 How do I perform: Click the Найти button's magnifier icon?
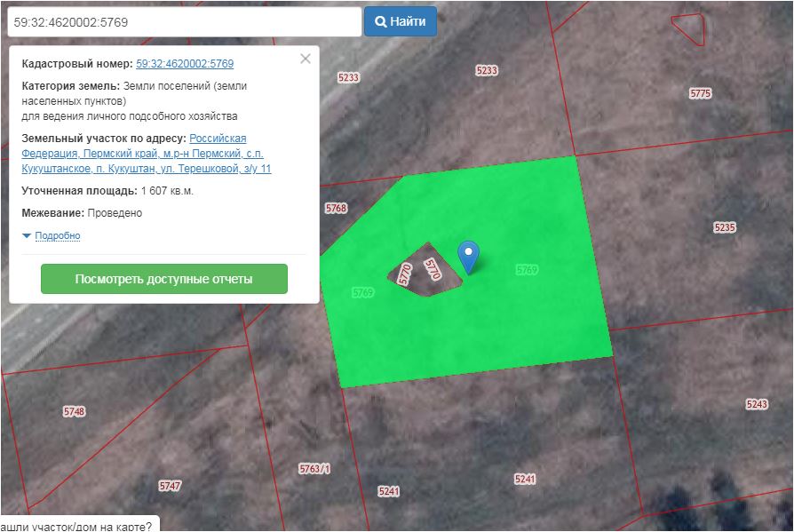[x=380, y=21]
